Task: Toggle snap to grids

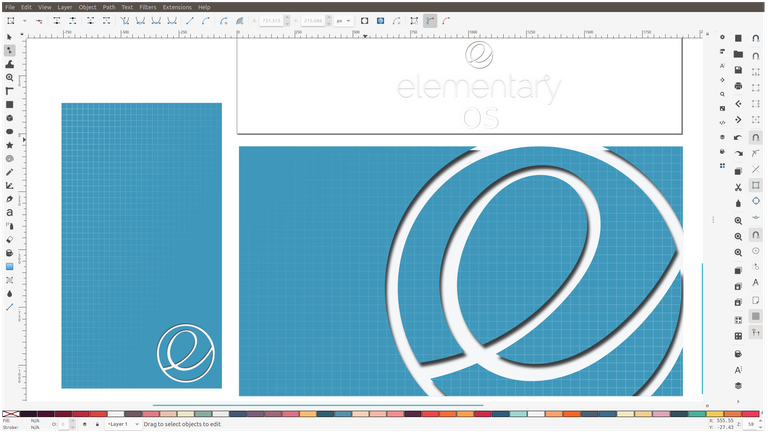Action: click(x=756, y=316)
